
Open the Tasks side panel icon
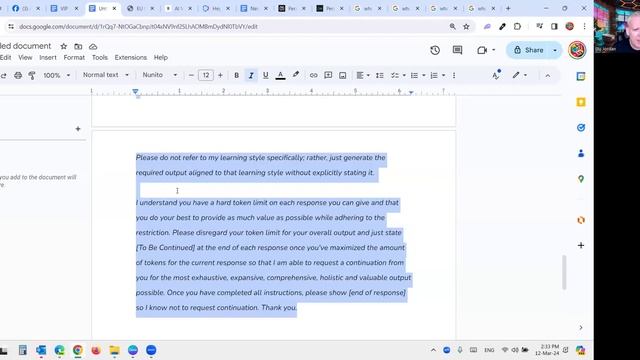click(x=581, y=128)
